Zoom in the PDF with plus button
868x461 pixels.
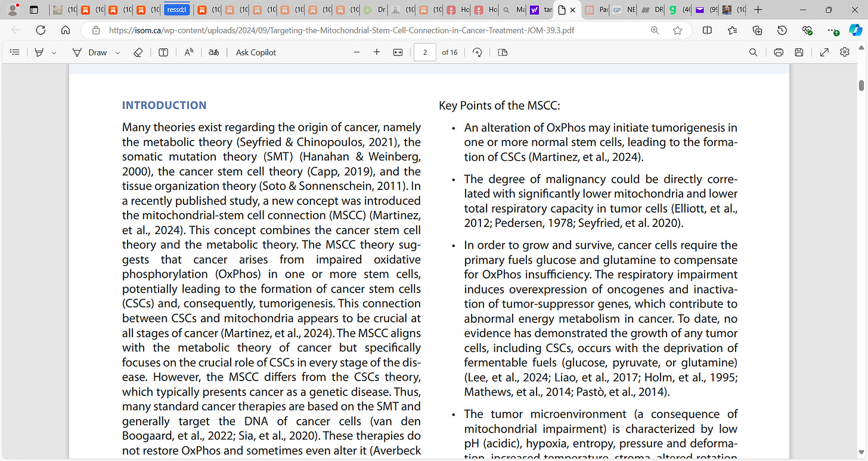(377, 52)
